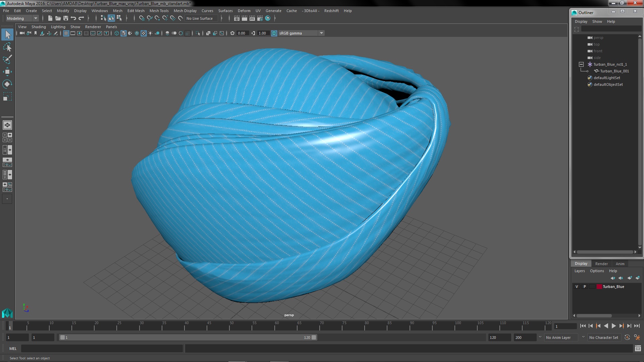Pick the Rotate tool

tap(7, 84)
